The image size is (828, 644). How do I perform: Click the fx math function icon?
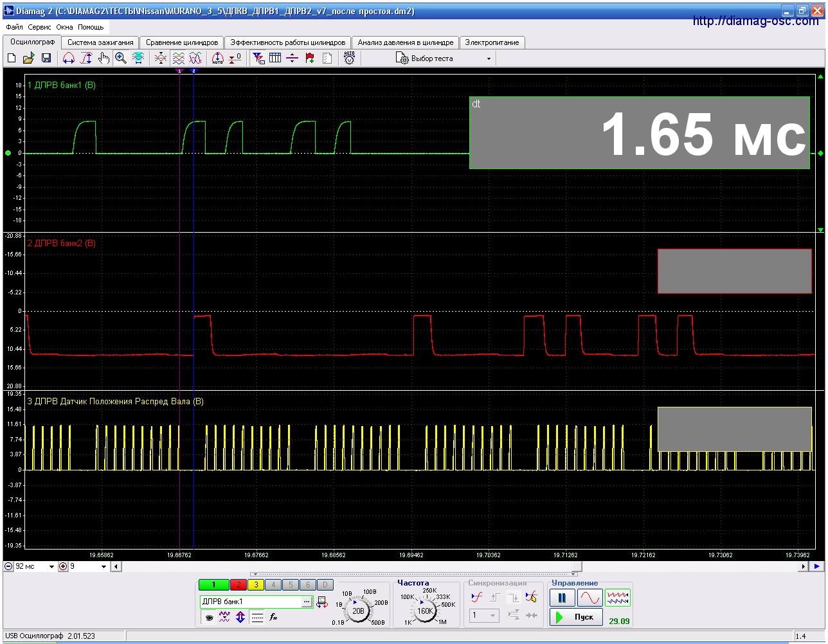click(273, 617)
